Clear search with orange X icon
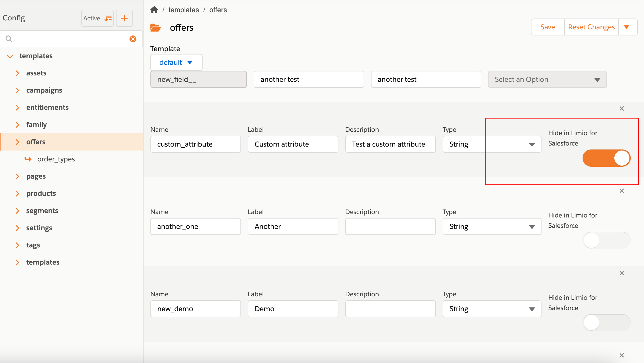This screenshot has height=363, width=644. pyautogui.click(x=133, y=39)
